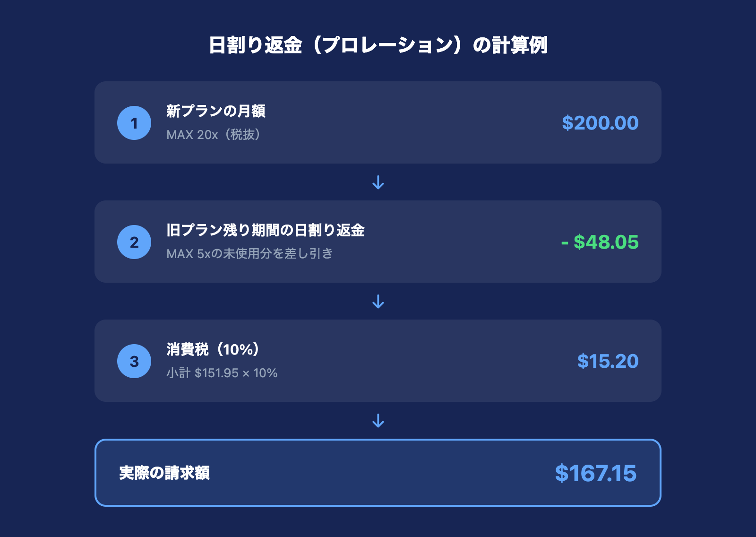The height and width of the screenshot is (537, 756).
Task: Click the $15.20 tax amount
Action: [x=608, y=361]
